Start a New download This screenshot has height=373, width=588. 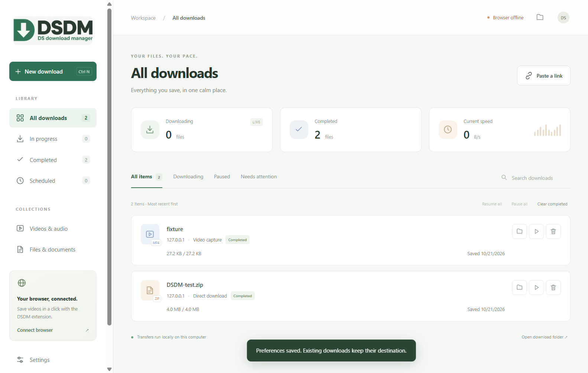53,71
